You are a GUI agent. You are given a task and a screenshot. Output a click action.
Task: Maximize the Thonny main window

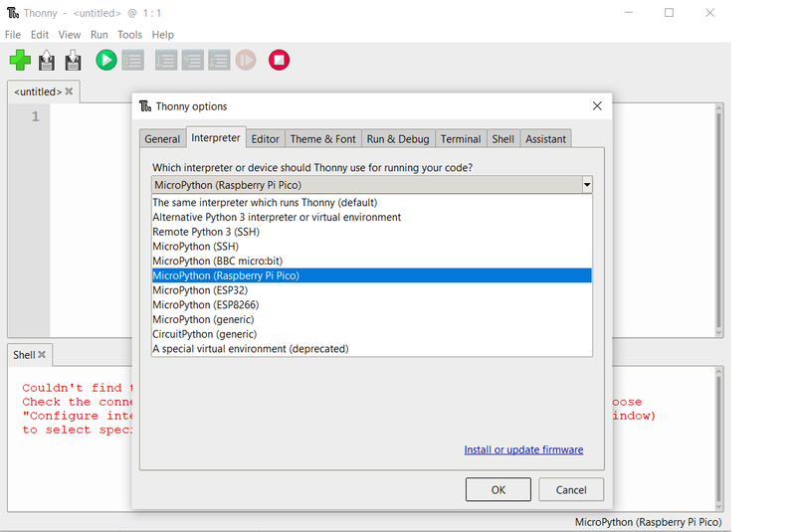pos(669,13)
